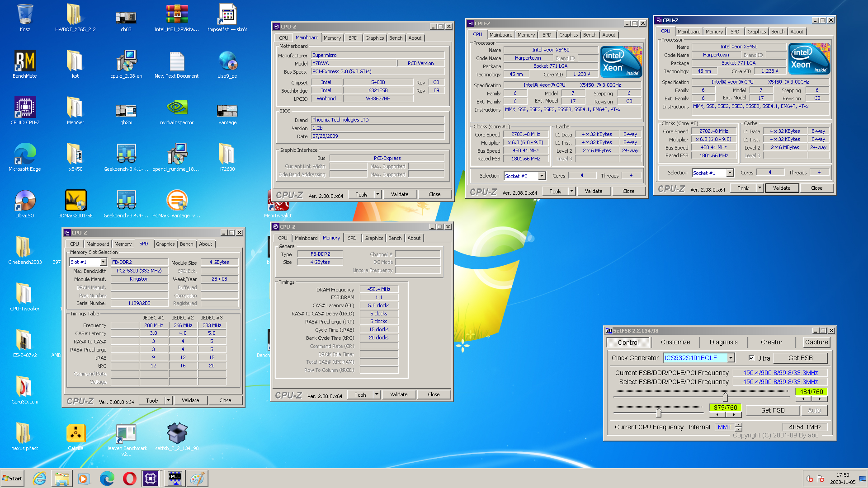Open the PCMark_Vantage desktop icon
Screen dimensions: 868x488
click(x=177, y=203)
